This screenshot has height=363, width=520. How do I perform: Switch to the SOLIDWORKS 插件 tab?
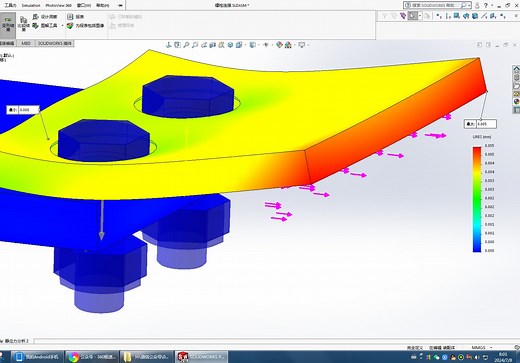click(x=54, y=43)
